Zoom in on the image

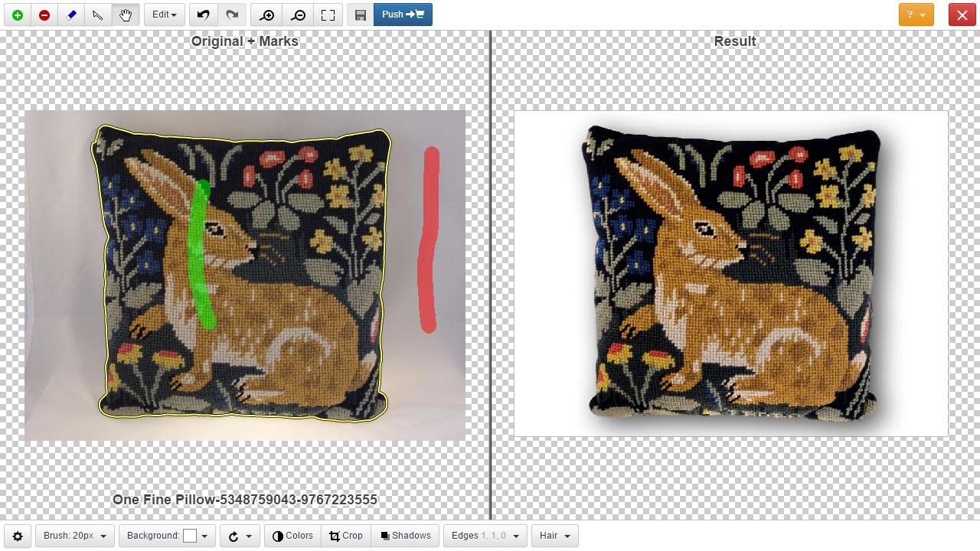click(267, 15)
